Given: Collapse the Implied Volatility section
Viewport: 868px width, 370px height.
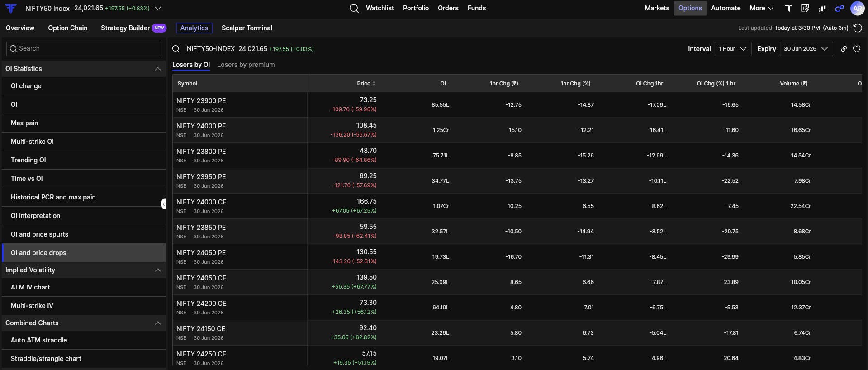Looking at the screenshot, I should pos(158,270).
